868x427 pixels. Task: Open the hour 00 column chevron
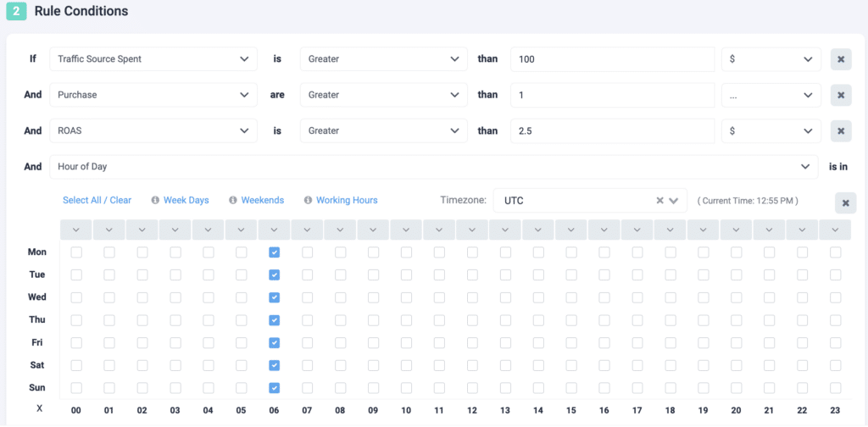(x=75, y=230)
